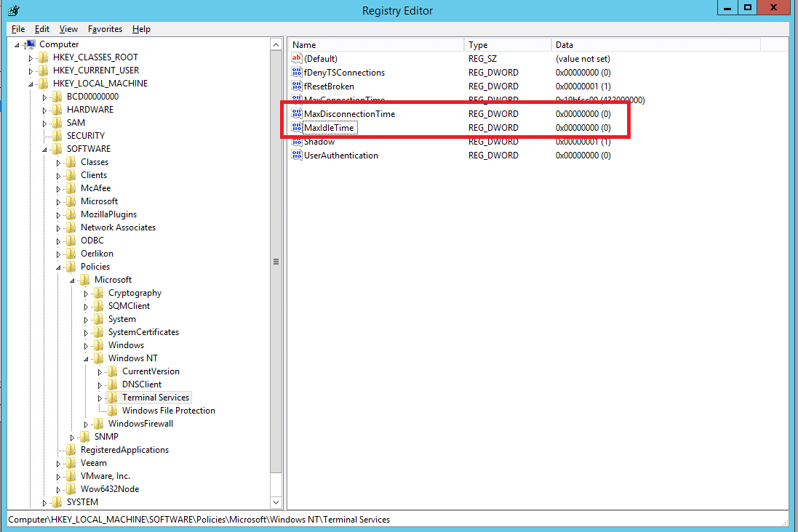Click the UserAuthentication DWORD icon

pyautogui.click(x=297, y=155)
